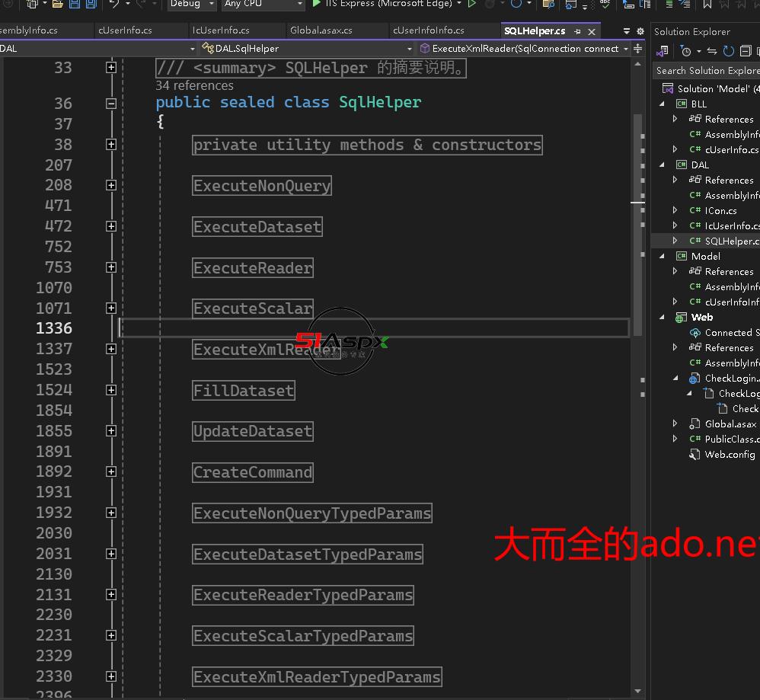Click the 34 references CodeLens link

(194, 85)
